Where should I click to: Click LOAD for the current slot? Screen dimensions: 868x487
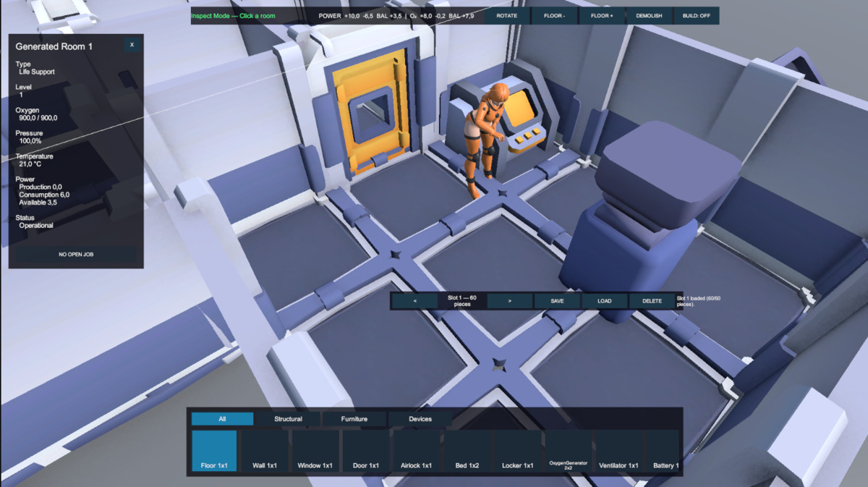(605, 301)
